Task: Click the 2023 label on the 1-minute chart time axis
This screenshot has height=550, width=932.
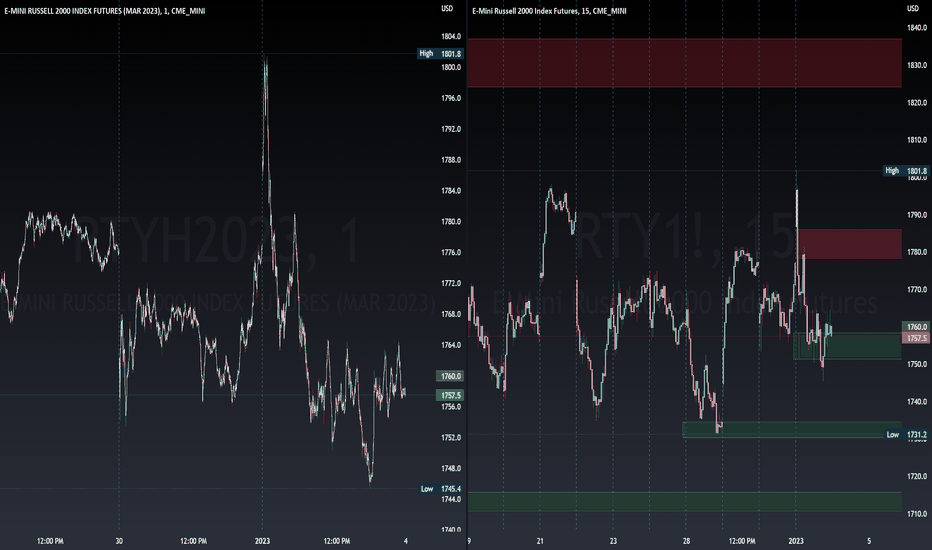Action: pyautogui.click(x=262, y=541)
